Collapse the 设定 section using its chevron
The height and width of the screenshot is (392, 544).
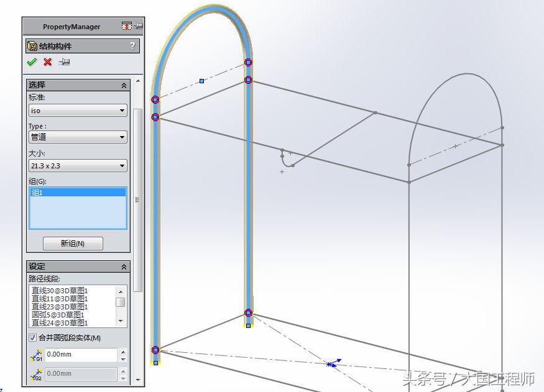point(123,266)
